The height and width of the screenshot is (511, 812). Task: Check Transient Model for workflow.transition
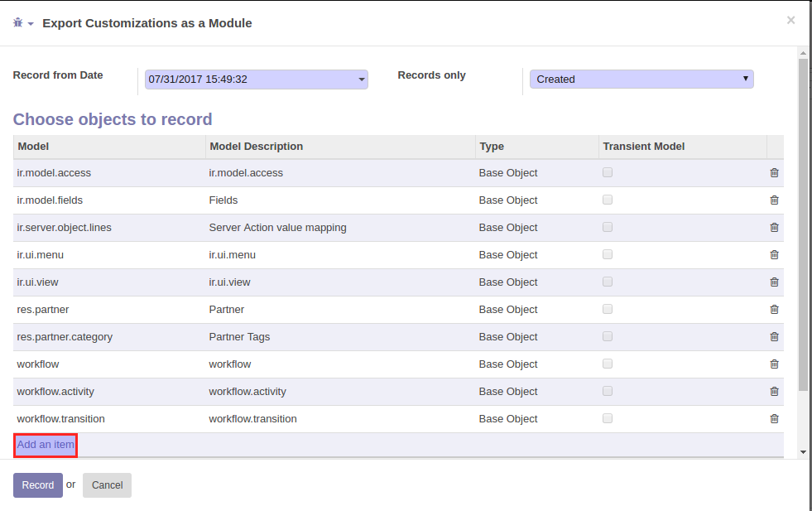608,418
